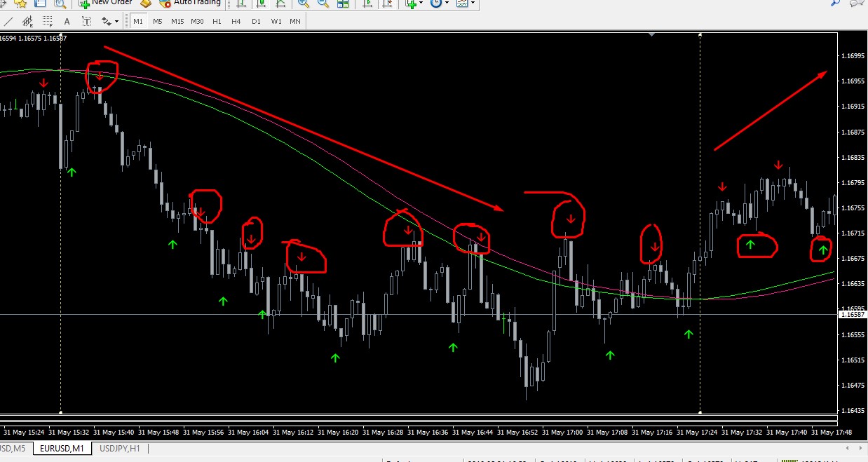
Task: Click the 1.16795 price scale label
Action: 853,183
